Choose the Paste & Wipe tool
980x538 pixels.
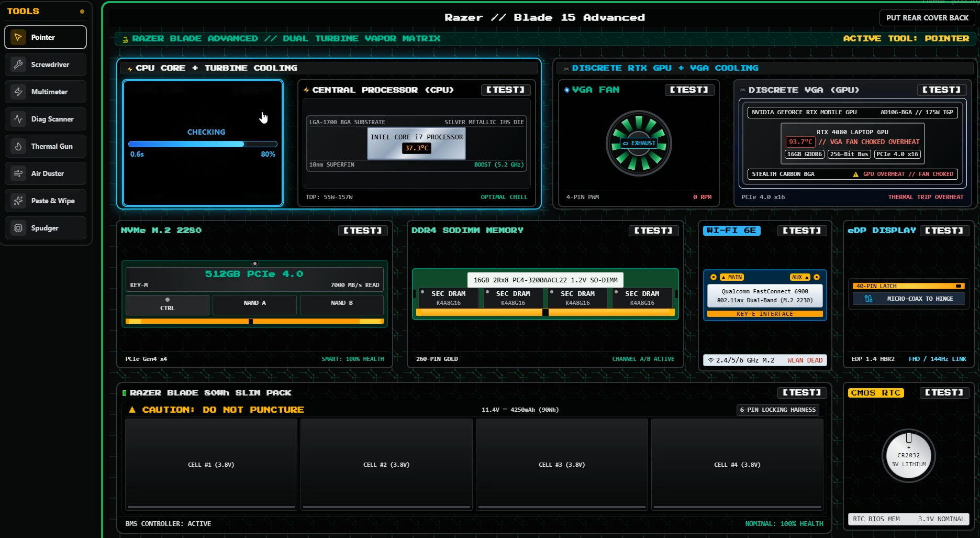point(46,201)
